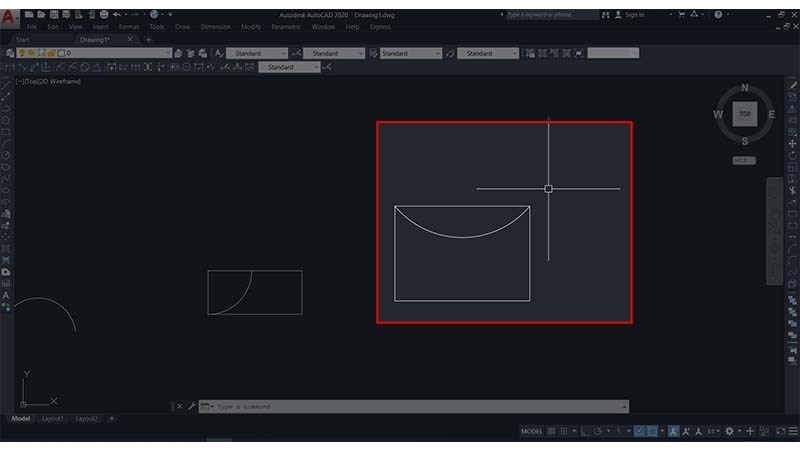Click the Table Style icon
The image size is (800, 450).
point(373,53)
